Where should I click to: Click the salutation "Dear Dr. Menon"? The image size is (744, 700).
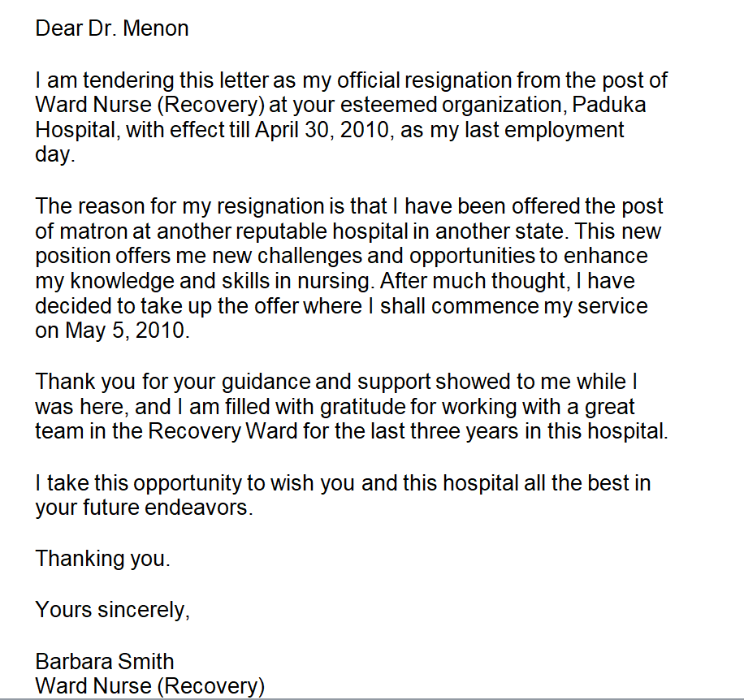point(112,28)
